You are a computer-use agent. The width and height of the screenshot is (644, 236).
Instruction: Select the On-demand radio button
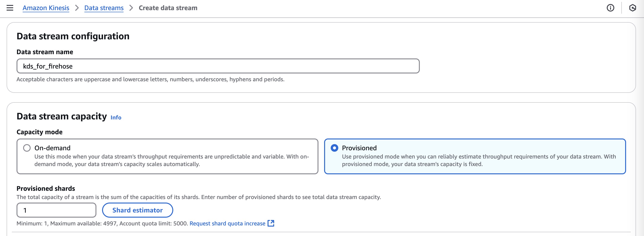point(27,148)
